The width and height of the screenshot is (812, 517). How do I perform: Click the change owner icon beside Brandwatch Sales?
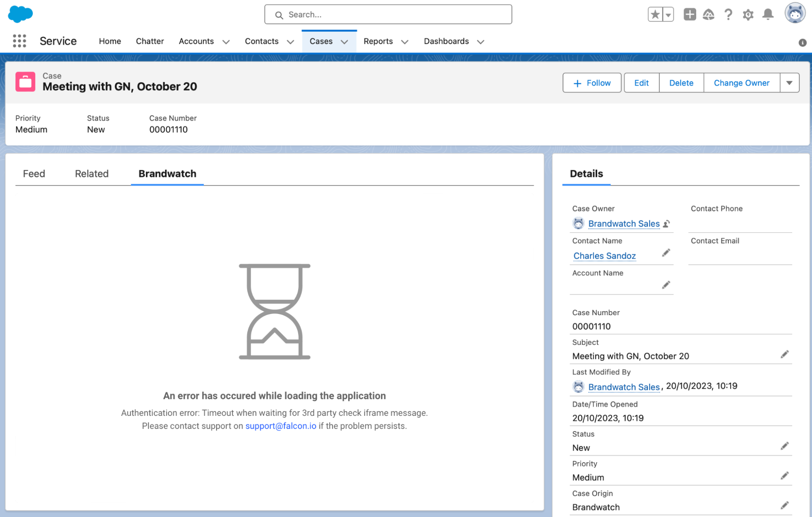[x=667, y=224]
